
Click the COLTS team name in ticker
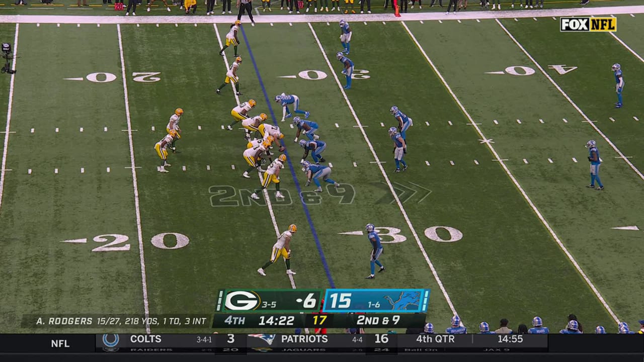click(146, 339)
